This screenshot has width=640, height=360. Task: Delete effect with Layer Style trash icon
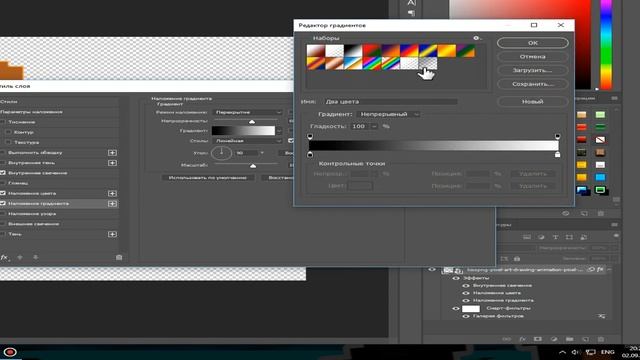click(119, 258)
